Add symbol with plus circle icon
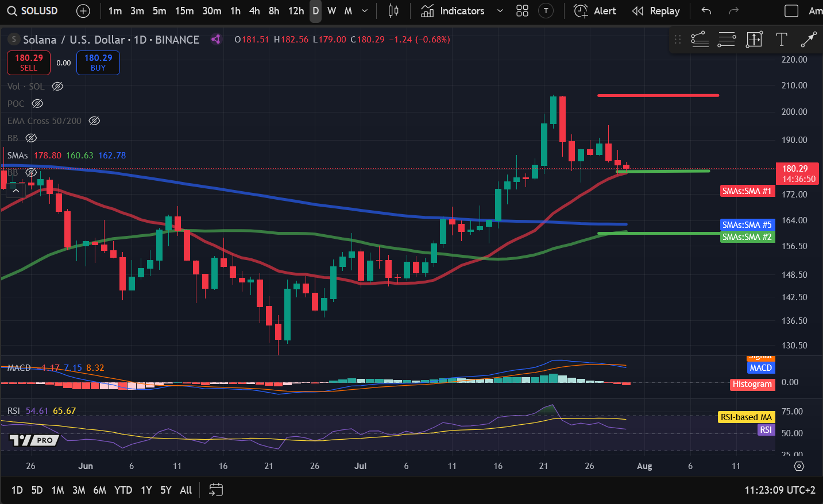The height and width of the screenshot is (504, 823). click(x=83, y=11)
